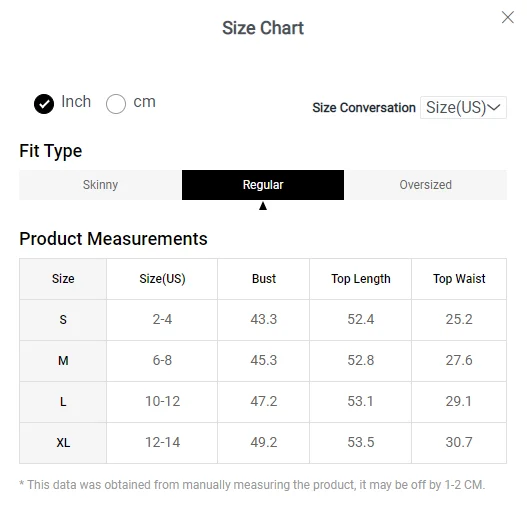
Task: Click the dropdown chevron beside Size(US)
Action: pyautogui.click(x=494, y=108)
